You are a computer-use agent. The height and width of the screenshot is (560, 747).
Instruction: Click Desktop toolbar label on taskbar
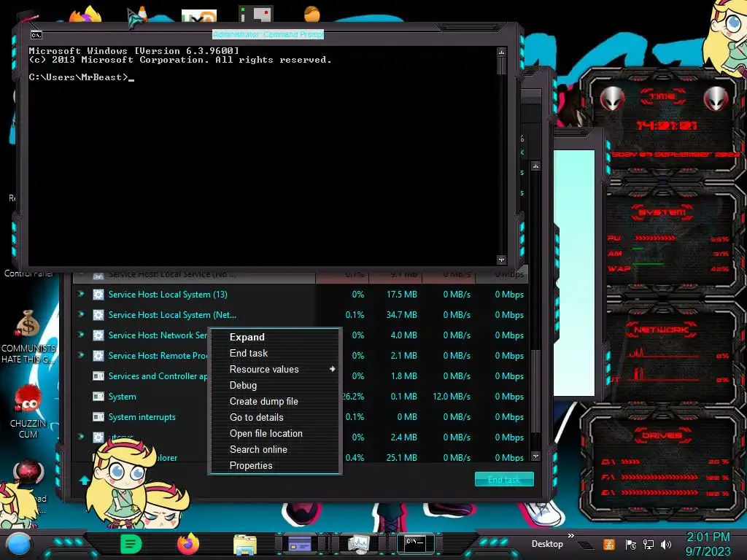click(x=547, y=544)
